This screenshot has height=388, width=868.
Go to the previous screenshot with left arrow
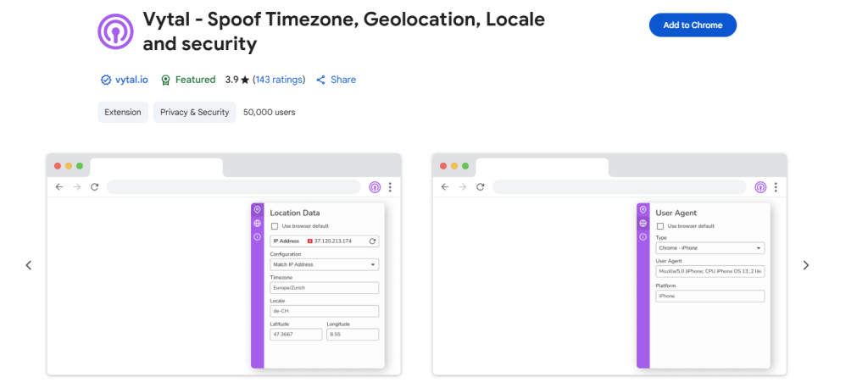coord(29,265)
